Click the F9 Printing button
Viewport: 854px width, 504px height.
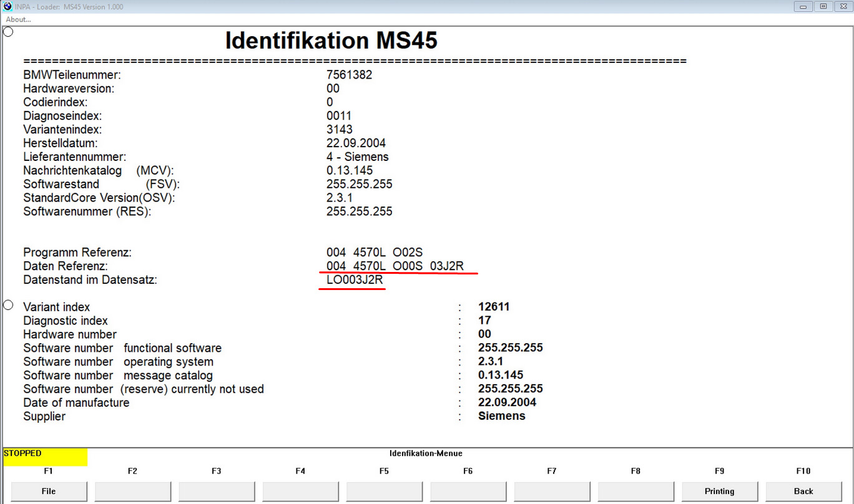coord(720,492)
